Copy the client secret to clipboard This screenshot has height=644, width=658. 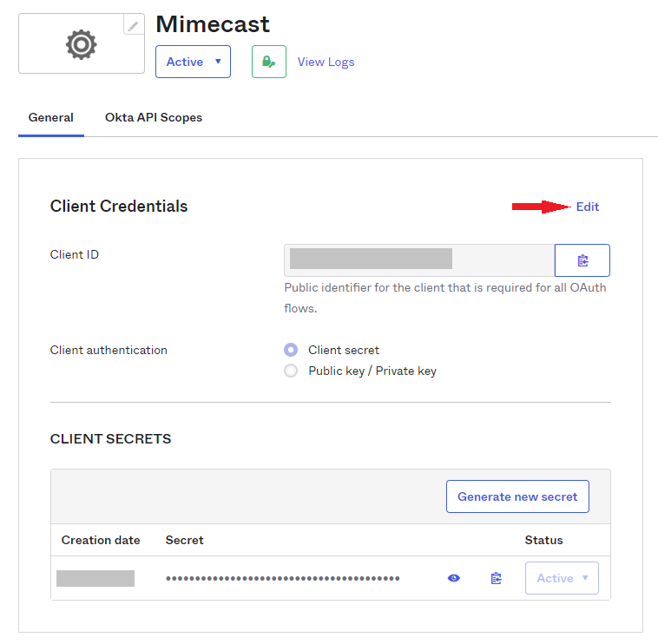click(x=496, y=578)
